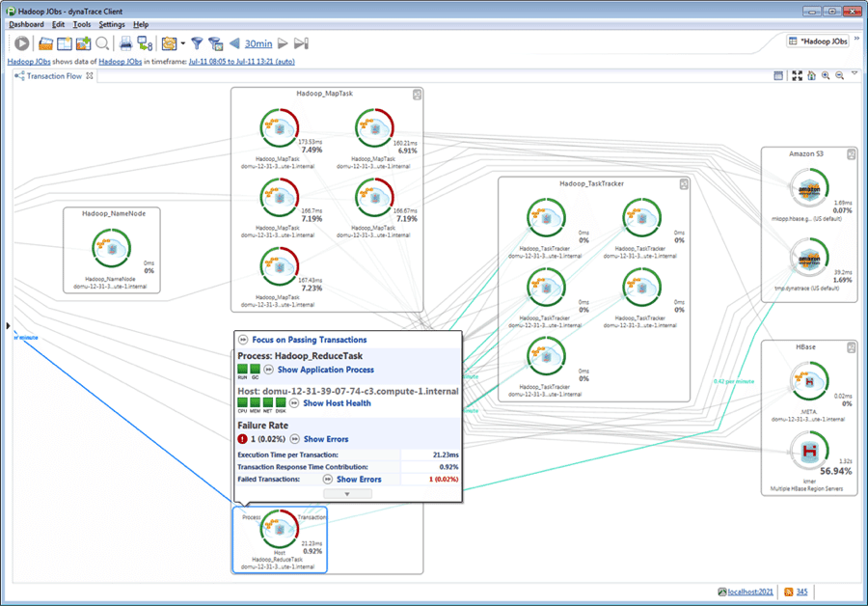Click the second Hadoop JObs link in info line
868x606 pixels.
tap(121, 62)
